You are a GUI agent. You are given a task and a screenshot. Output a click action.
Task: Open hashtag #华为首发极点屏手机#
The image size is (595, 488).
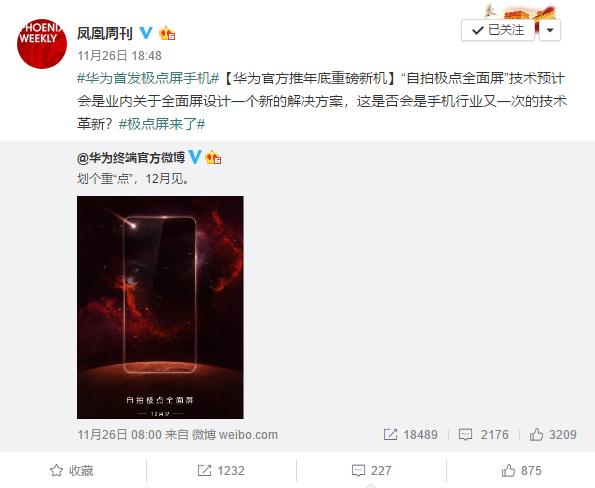(x=148, y=79)
